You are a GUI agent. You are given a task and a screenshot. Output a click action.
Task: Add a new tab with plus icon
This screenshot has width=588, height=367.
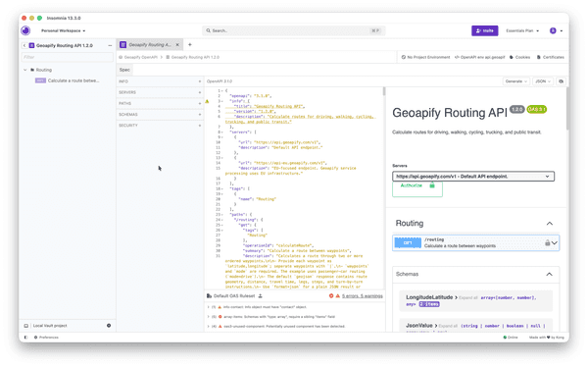[190, 45]
